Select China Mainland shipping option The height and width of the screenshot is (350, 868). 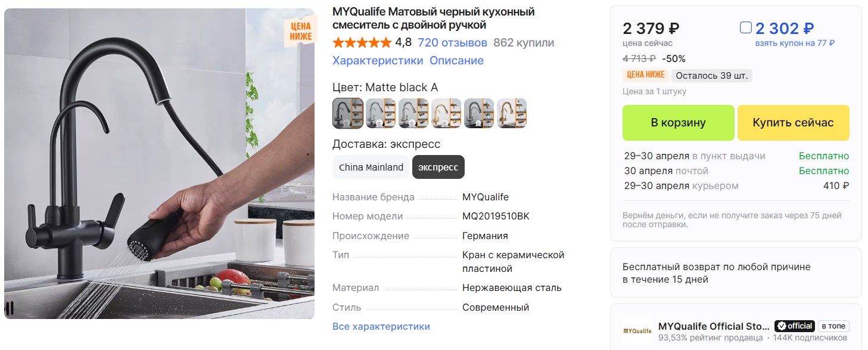(x=371, y=167)
